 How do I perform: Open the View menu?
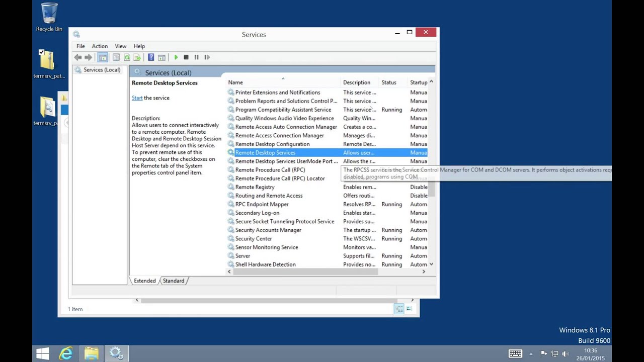click(x=121, y=46)
